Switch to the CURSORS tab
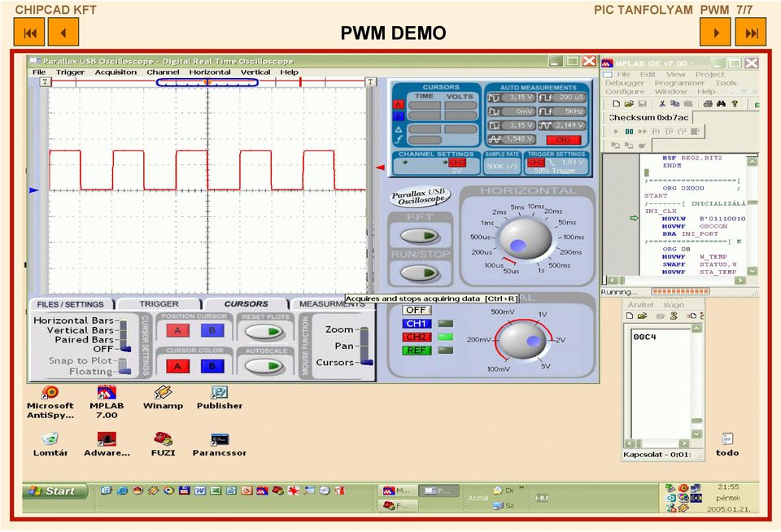 246,304
